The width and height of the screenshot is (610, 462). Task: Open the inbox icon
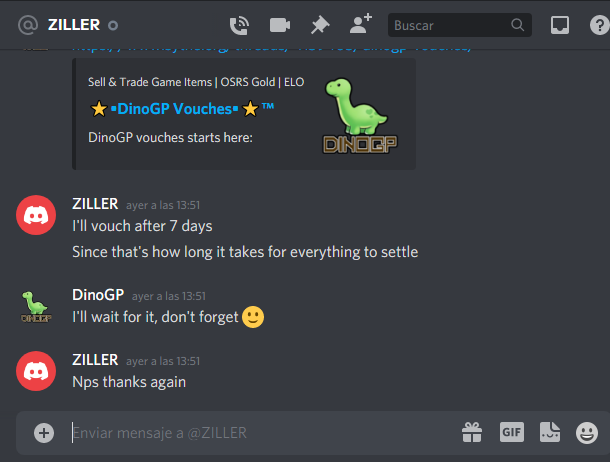click(559, 25)
